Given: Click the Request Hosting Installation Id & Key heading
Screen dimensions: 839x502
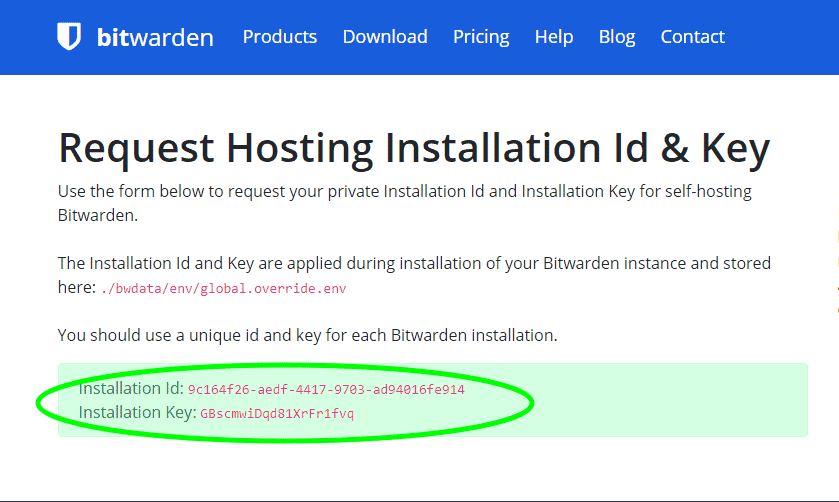Looking at the screenshot, I should [x=414, y=148].
